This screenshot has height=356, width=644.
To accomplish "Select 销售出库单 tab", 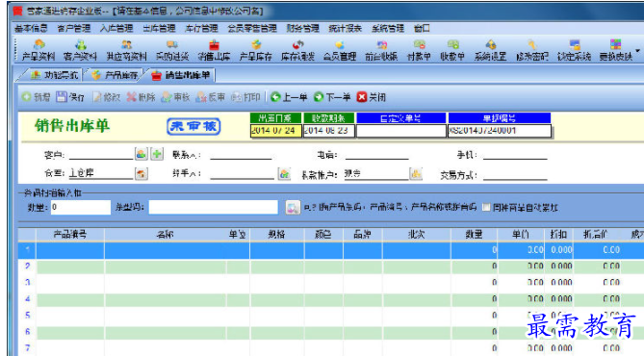I will point(181,75).
